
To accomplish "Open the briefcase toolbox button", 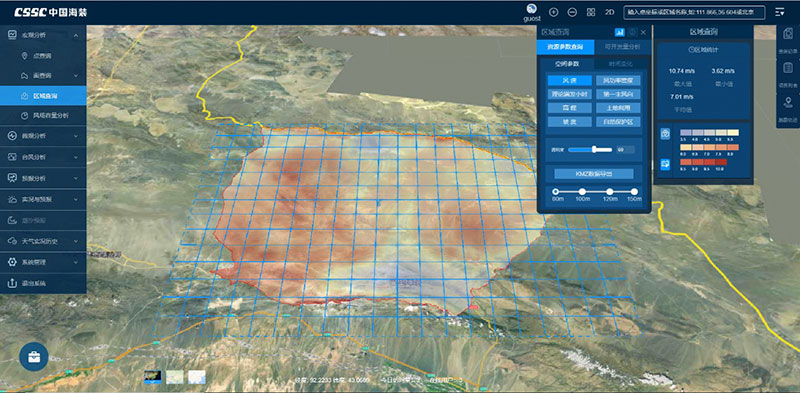I will (34, 356).
